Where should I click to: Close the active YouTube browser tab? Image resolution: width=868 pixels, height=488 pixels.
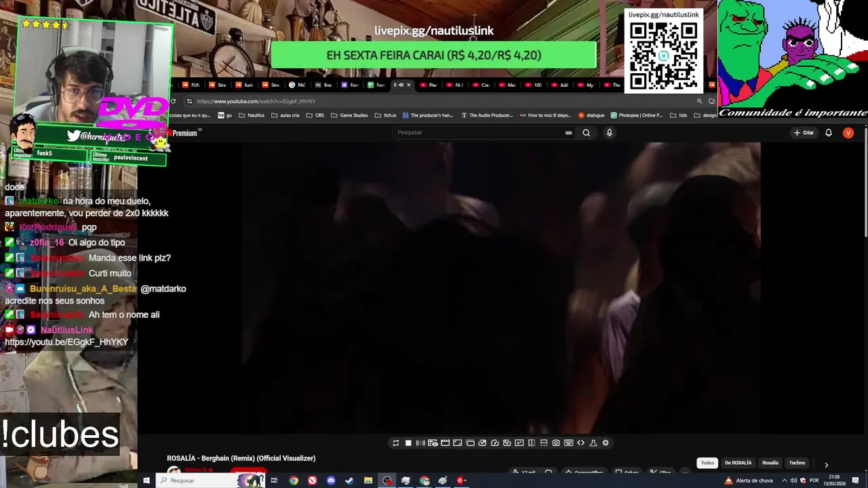[409, 85]
